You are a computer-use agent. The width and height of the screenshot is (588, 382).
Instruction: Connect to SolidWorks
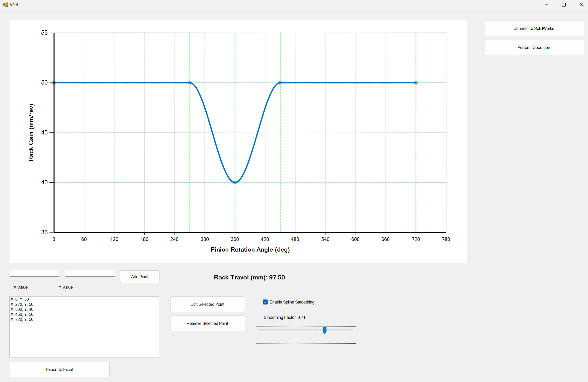[x=534, y=28]
